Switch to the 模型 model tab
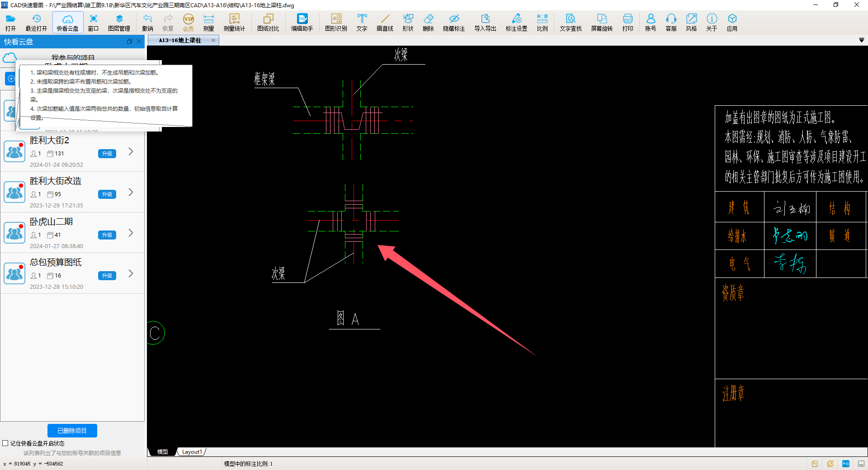Image resolution: width=868 pixels, height=470 pixels. tap(163, 451)
